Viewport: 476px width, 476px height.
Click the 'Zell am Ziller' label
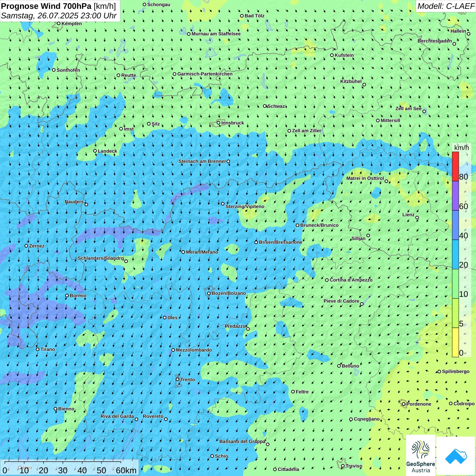[307, 131]
